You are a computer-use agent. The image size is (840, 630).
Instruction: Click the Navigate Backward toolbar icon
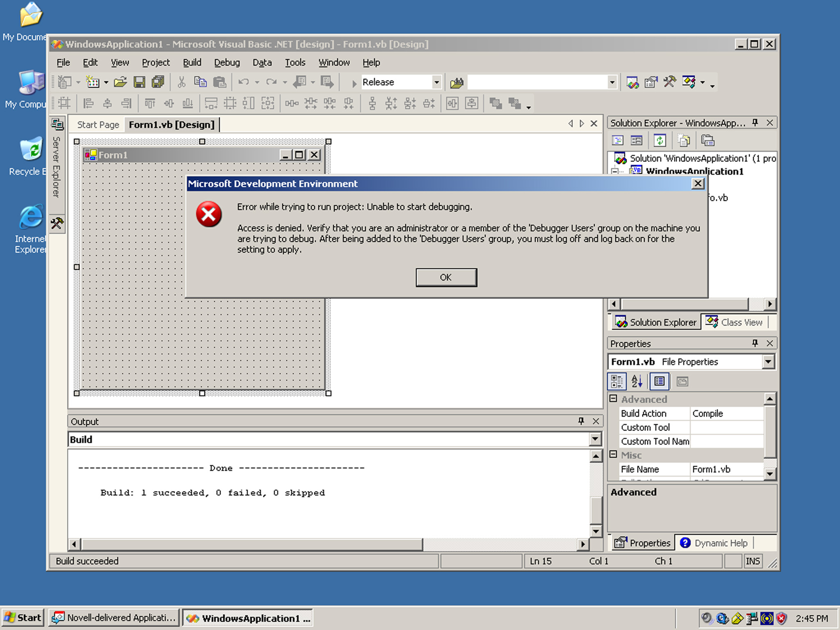(x=300, y=82)
